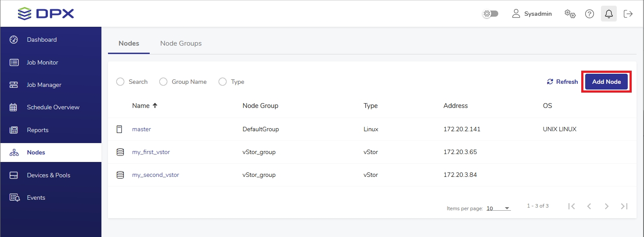Open the help question mark icon
644x237 pixels.
[589, 14]
